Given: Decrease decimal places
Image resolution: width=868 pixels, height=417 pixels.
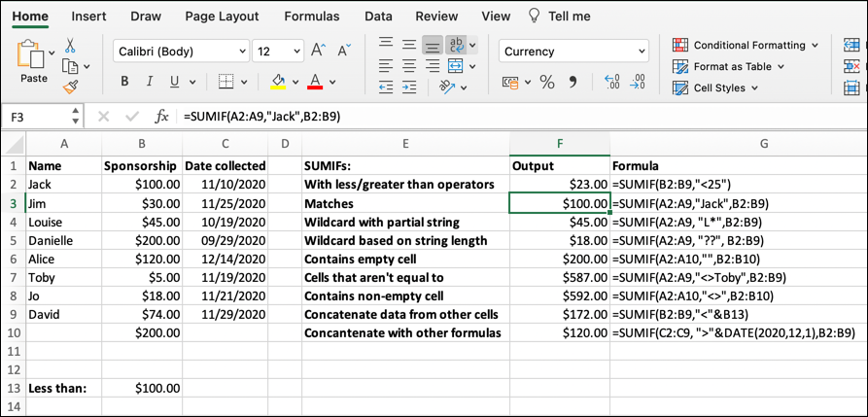Looking at the screenshot, I should click(x=638, y=82).
